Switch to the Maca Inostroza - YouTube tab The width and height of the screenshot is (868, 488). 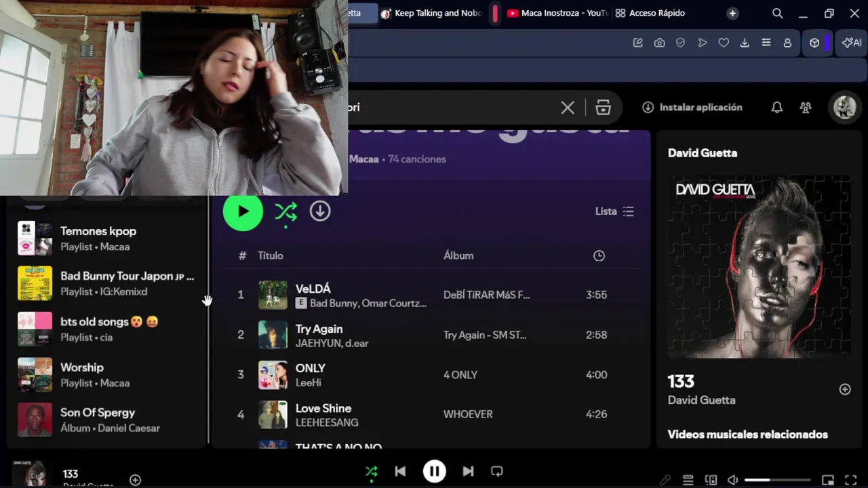[x=557, y=13]
